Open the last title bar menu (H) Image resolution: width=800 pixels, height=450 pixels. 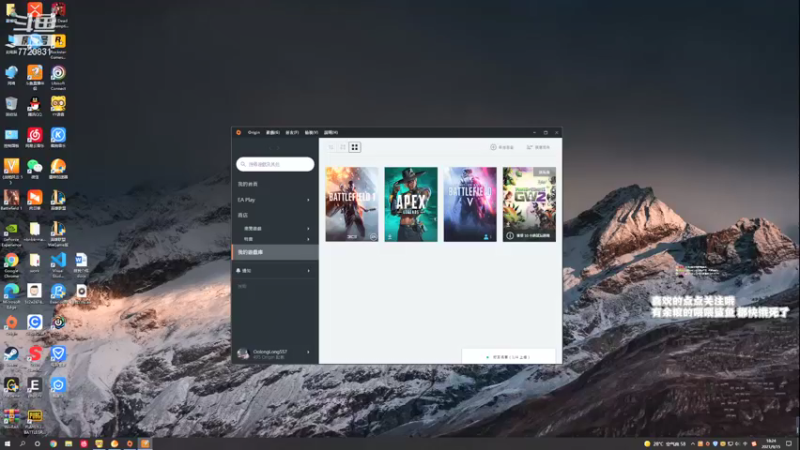tap(331, 132)
